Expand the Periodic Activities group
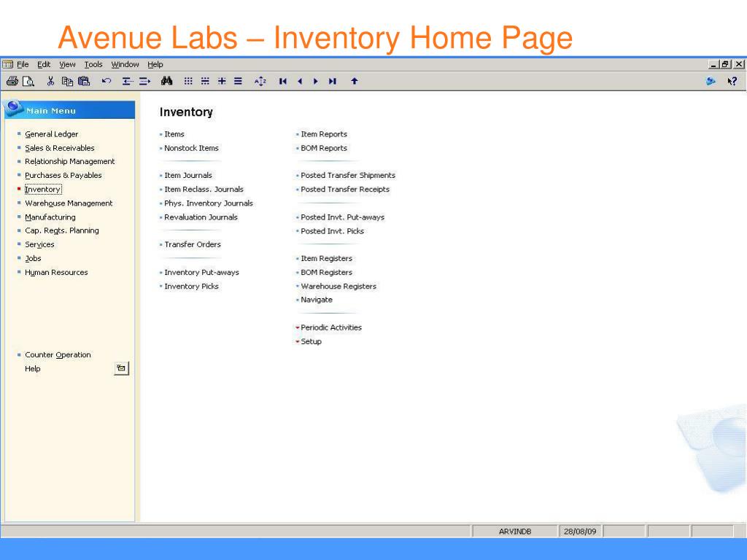Screen dimensions: 747x560 pyautogui.click(x=330, y=327)
